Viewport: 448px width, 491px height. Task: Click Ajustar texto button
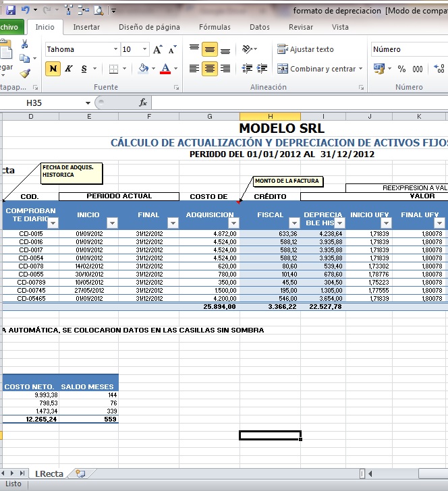(306, 49)
